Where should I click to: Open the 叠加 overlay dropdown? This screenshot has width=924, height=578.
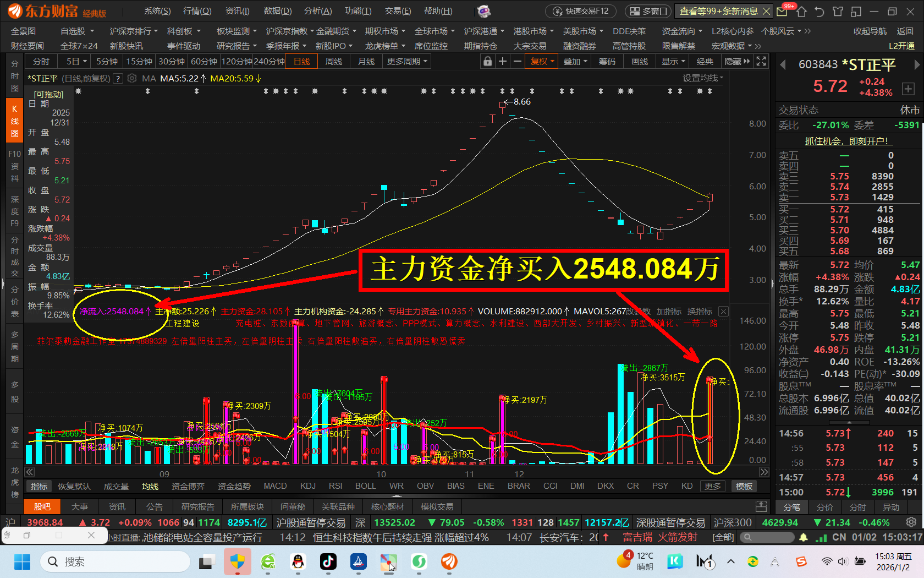[x=575, y=62]
